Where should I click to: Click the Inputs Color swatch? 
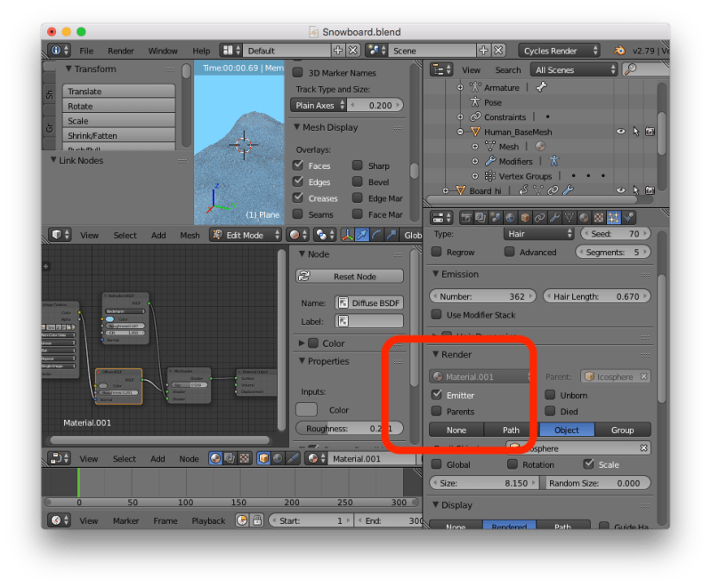point(306,409)
